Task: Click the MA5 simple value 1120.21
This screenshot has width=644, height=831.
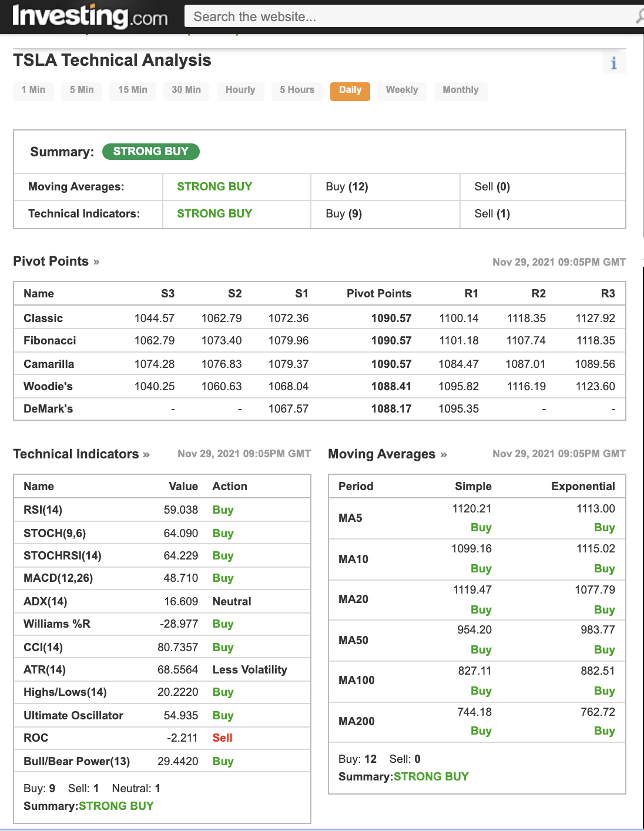Action: click(472, 509)
